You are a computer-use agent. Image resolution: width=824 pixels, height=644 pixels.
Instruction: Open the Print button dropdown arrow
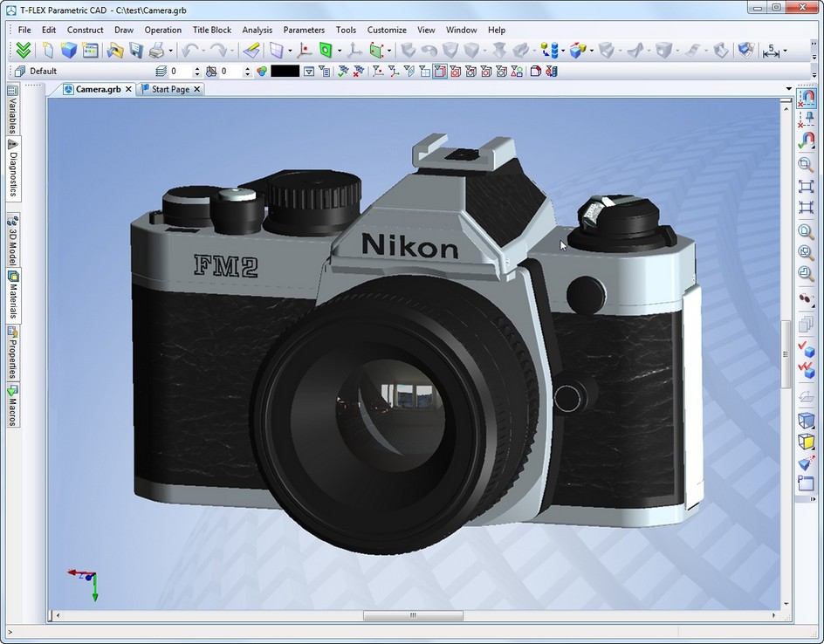170,51
